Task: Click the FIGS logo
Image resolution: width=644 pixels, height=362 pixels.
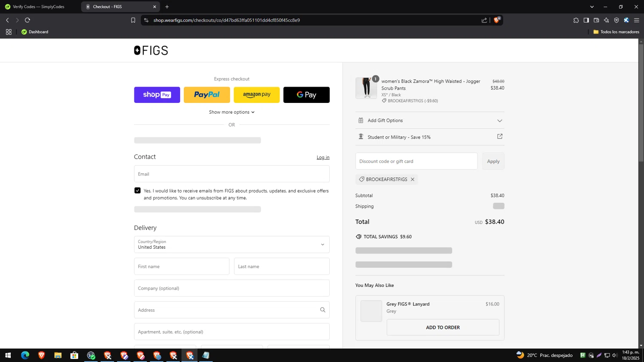Action: click(x=151, y=51)
